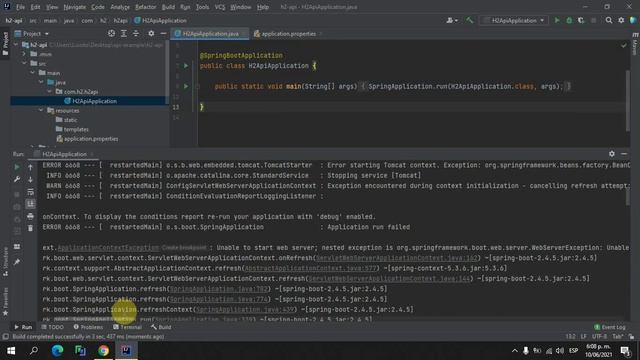Open the Navigate menu

[75, 7]
